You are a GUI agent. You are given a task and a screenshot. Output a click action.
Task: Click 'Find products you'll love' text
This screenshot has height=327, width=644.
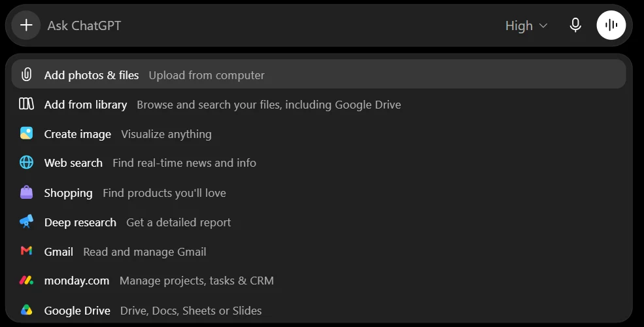coord(164,193)
